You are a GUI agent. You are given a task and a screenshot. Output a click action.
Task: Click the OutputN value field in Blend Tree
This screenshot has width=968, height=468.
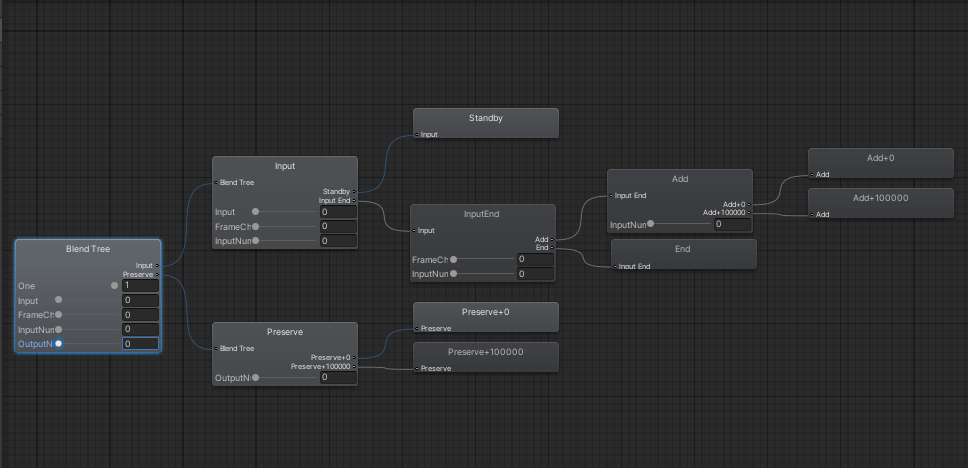click(x=141, y=344)
